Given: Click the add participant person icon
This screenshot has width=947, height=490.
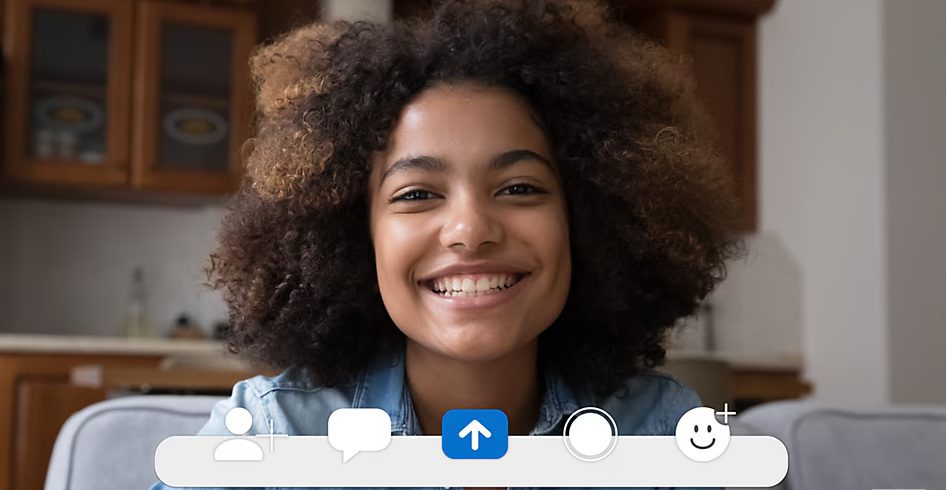Looking at the screenshot, I should coord(238,435).
